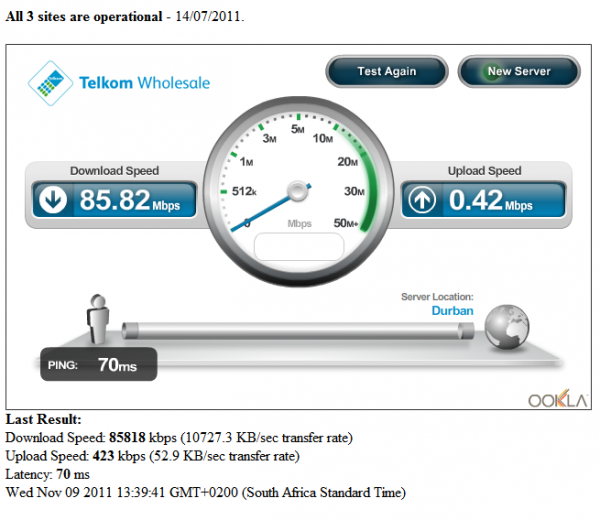Click the gray person figure icon
Viewport: 600px width, 520px height.
(98, 319)
